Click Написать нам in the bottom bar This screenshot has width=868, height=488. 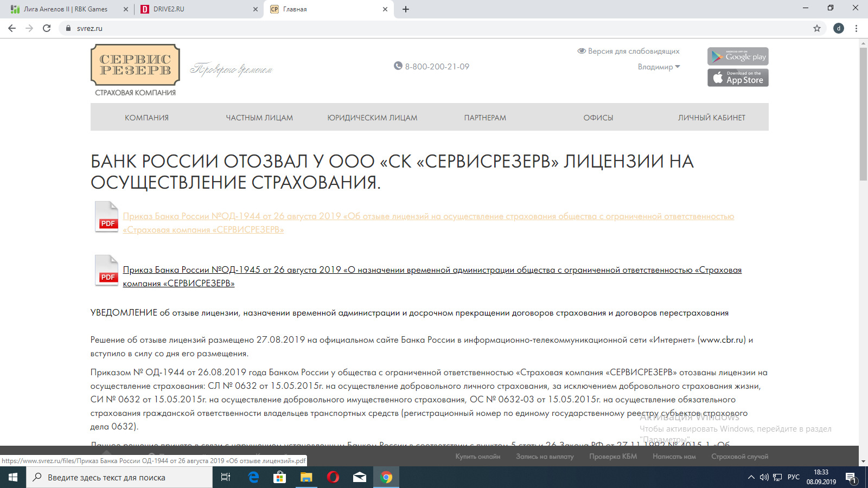pos(674,457)
